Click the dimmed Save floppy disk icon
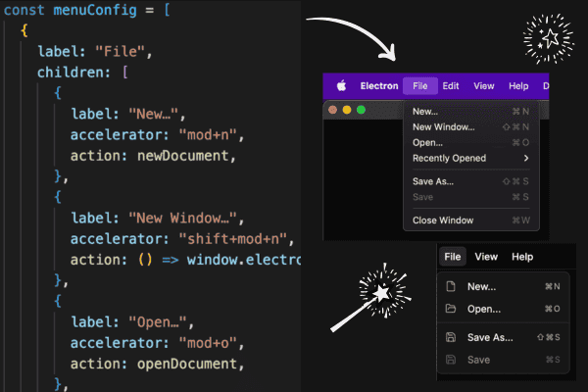 pyautogui.click(x=451, y=360)
